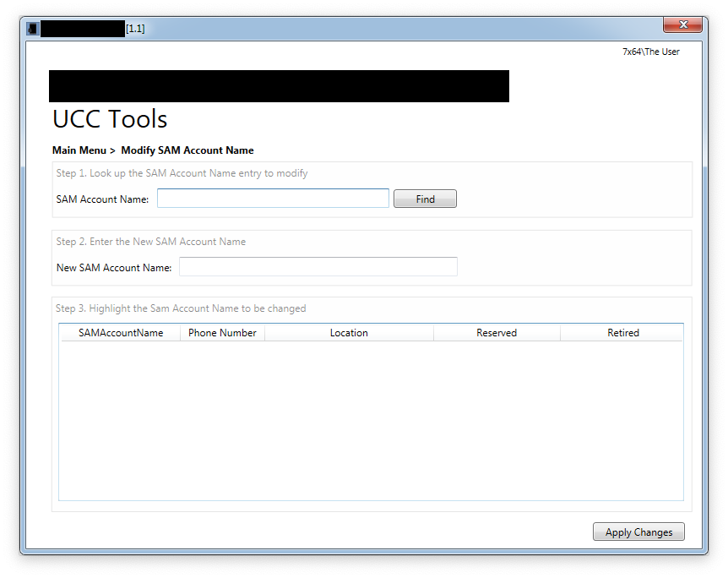The image size is (728, 578).
Task: Click the Step 1 look up instruction text
Action: [182, 173]
